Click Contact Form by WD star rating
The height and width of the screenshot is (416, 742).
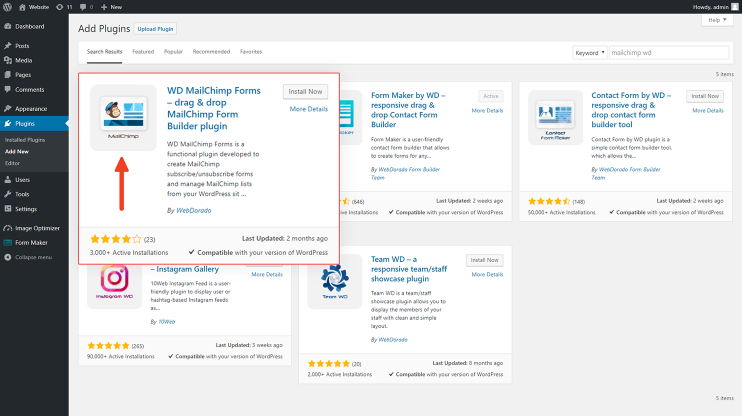pos(549,201)
